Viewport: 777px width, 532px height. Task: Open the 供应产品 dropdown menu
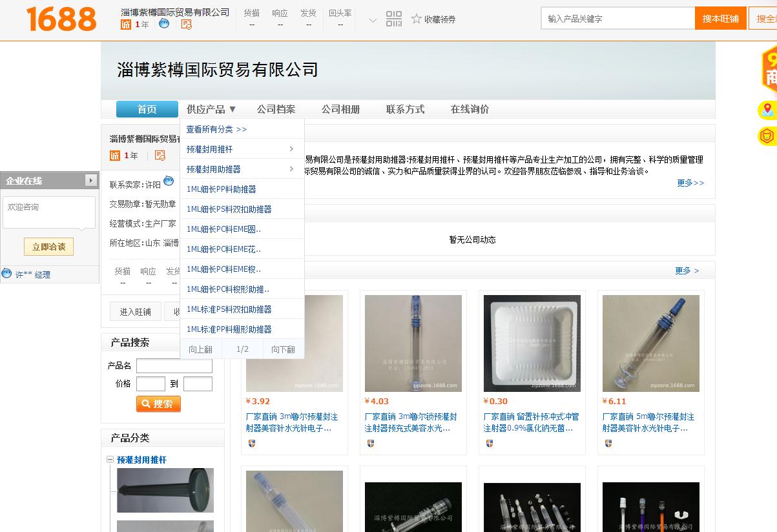(212, 109)
